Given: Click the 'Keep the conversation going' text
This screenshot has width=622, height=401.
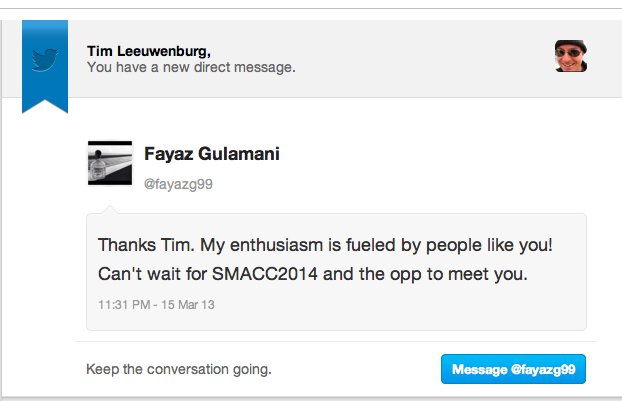Looking at the screenshot, I should tap(179, 369).
